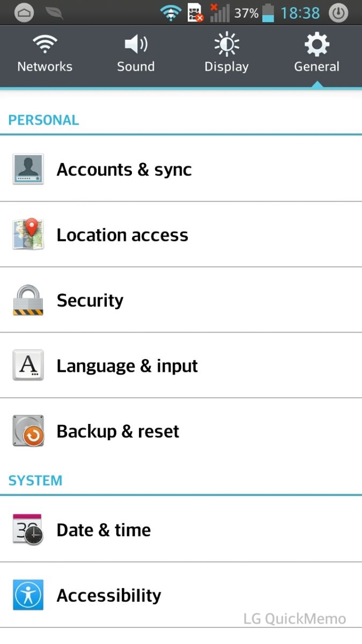Tap the Accounts & sync contact icon
Viewport: 362px width, 644px height.
click(28, 170)
